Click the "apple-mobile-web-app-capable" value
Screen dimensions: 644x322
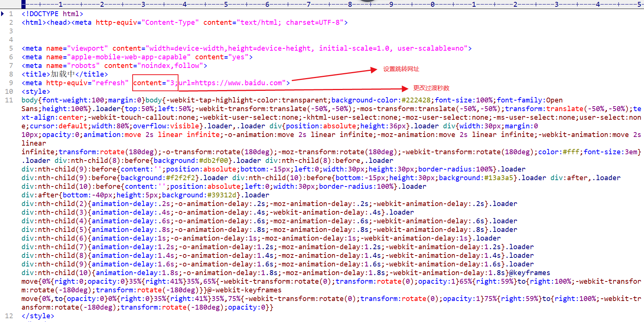click(x=129, y=57)
